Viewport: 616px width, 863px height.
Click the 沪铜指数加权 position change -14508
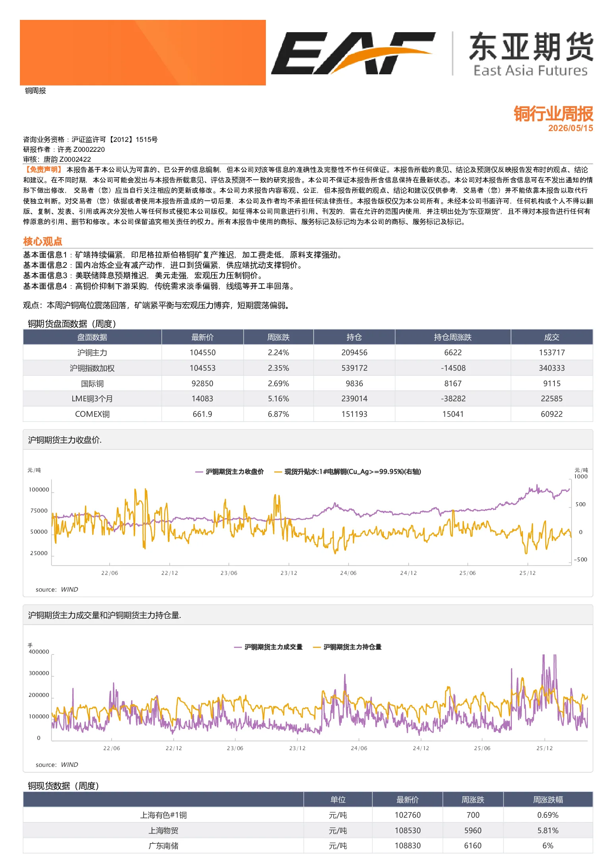pyautogui.click(x=453, y=368)
